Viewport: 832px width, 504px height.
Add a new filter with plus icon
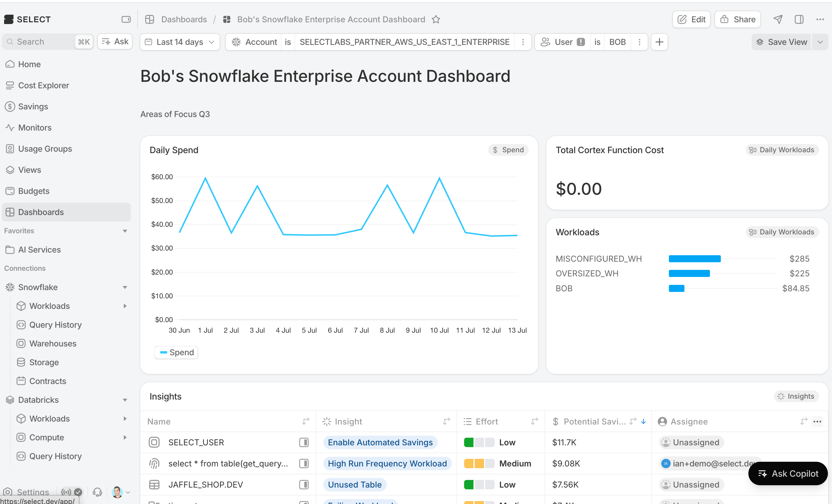click(659, 42)
